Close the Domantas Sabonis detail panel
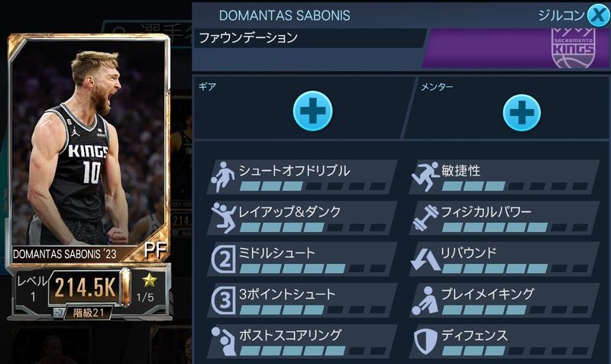 point(599,15)
